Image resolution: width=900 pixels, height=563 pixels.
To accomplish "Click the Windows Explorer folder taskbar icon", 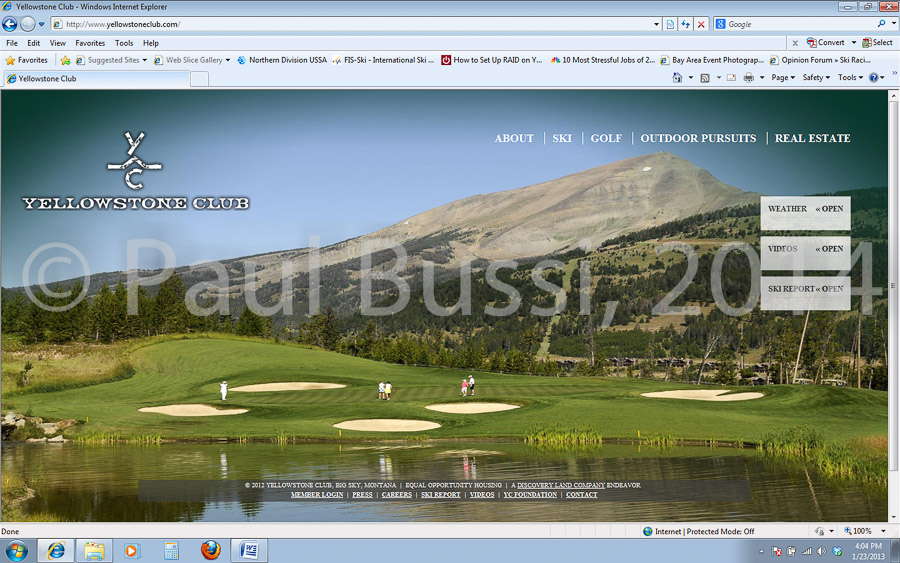I will click(x=94, y=551).
